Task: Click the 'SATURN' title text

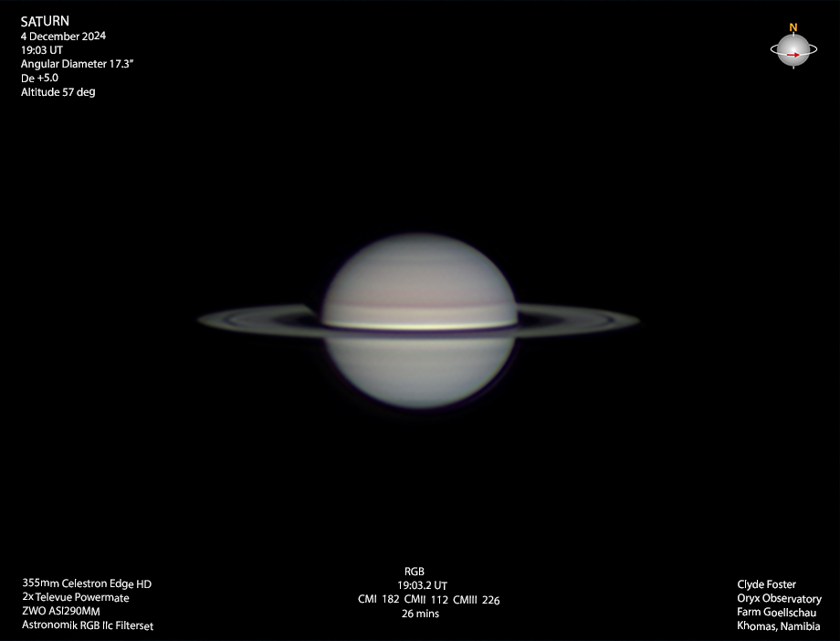Action: point(45,21)
